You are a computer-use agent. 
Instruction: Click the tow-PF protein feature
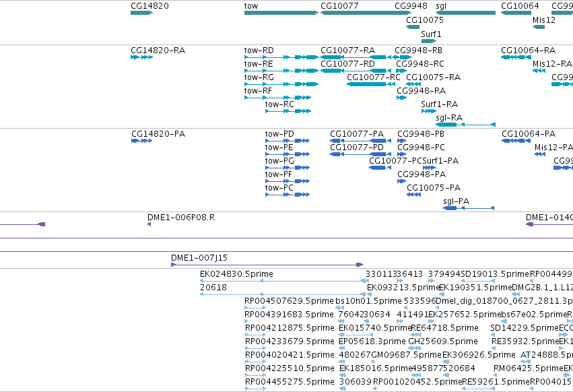[288, 181]
